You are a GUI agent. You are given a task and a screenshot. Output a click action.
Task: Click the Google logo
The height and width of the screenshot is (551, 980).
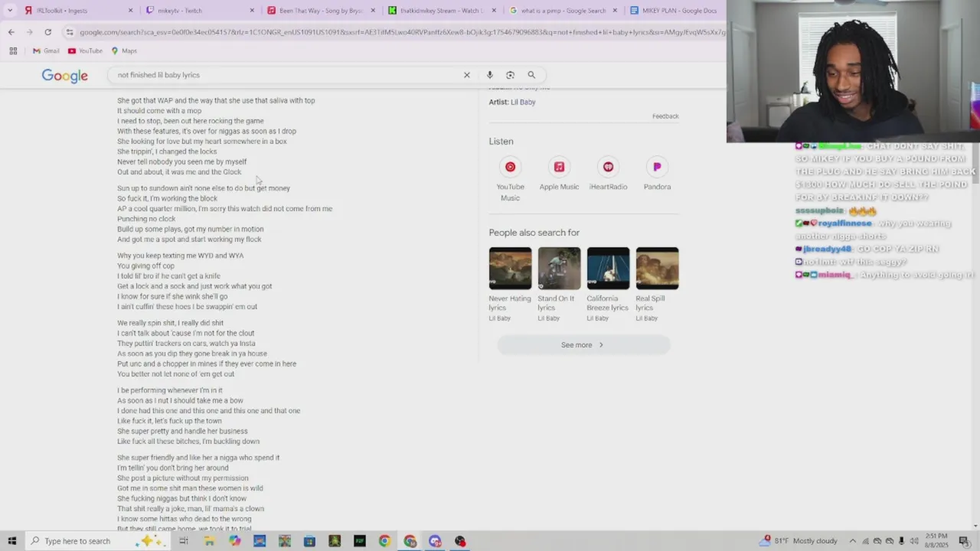[64, 76]
